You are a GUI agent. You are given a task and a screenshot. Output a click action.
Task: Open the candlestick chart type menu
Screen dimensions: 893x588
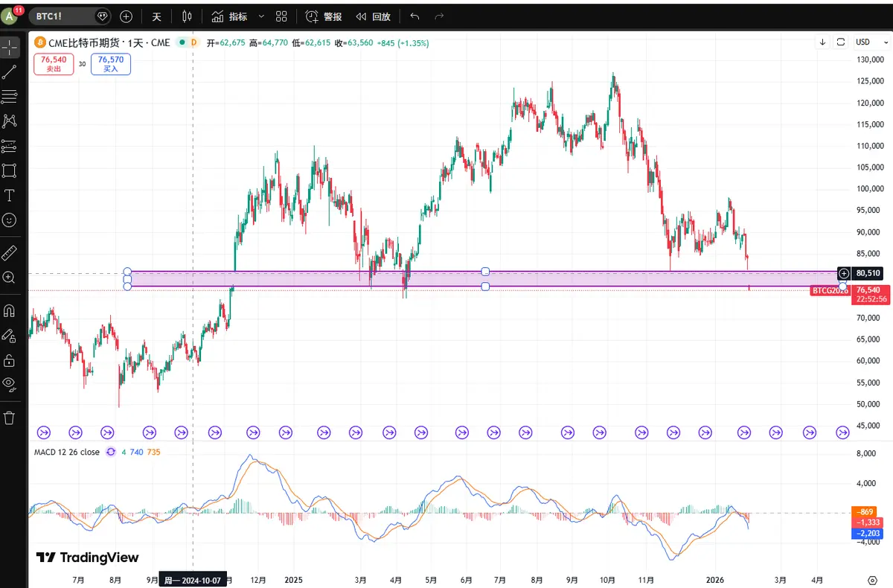pyautogui.click(x=187, y=16)
